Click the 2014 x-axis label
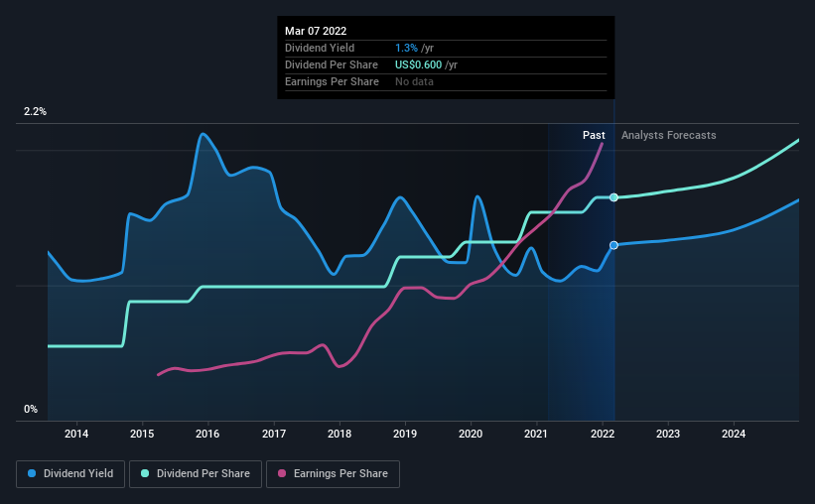This screenshot has height=504, width=815. pyautogui.click(x=76, y=434)
